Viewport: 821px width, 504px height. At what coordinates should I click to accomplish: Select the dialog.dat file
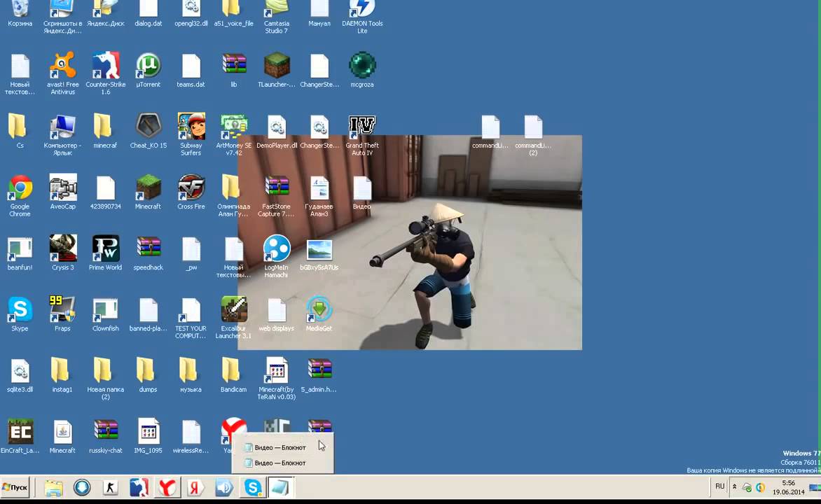149,9
